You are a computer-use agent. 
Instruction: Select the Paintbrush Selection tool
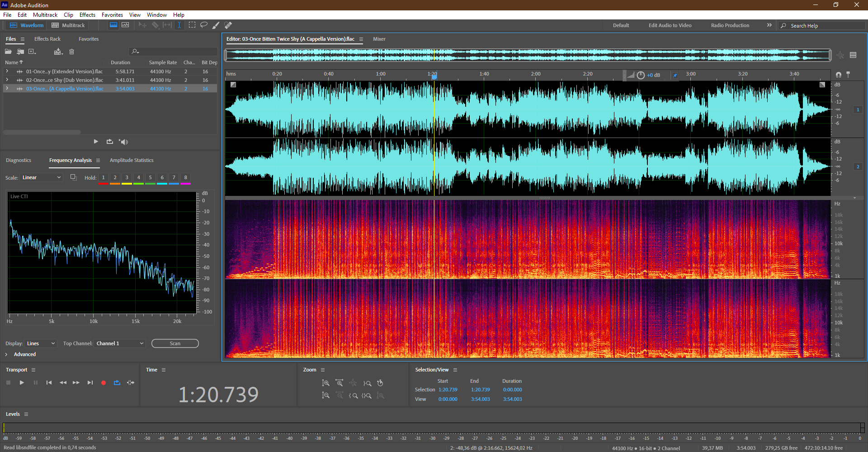216,25
